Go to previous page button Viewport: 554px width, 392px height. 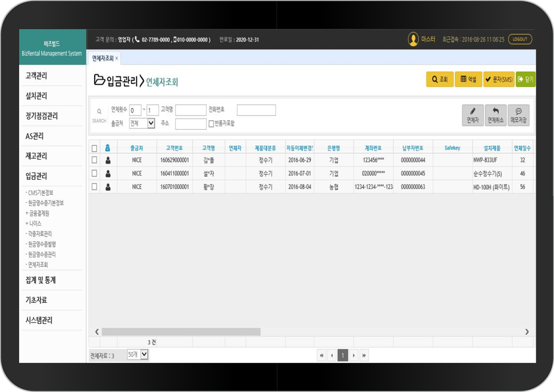click(332, 355)
